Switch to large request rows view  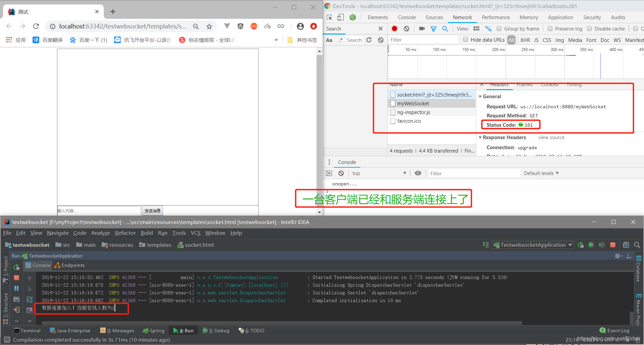476,28
